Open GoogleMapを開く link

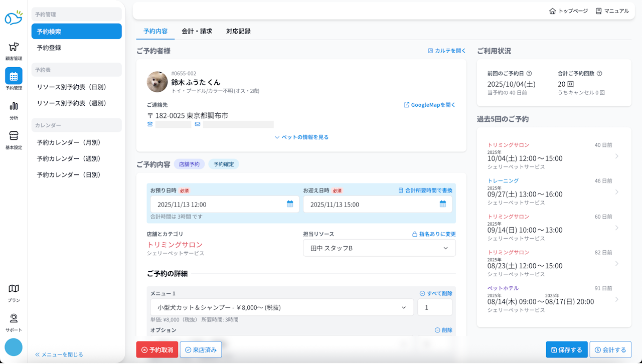click(x=430, y=105)
